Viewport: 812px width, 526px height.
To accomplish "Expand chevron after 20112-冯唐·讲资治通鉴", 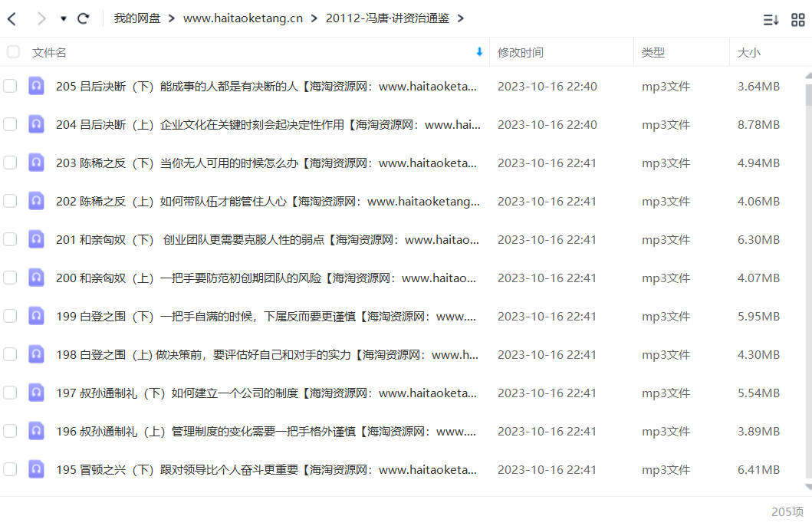I will 460,18.
